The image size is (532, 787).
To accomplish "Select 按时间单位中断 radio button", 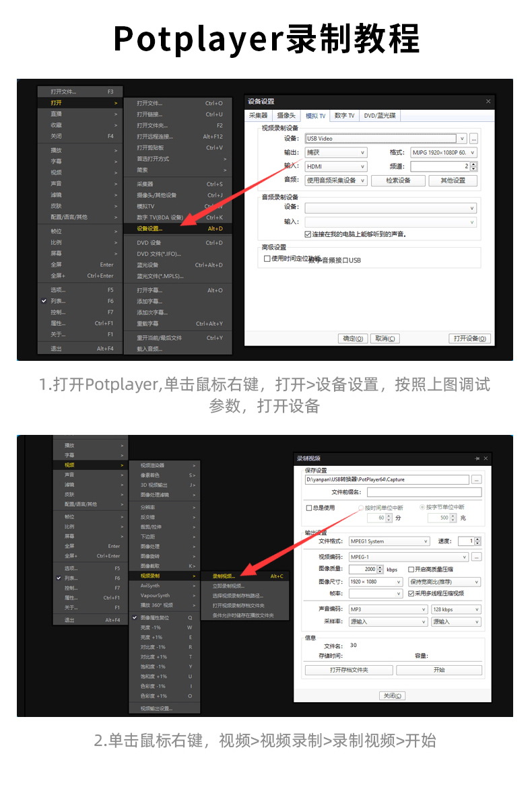I will pyautogui.click(x=361, y=508).
